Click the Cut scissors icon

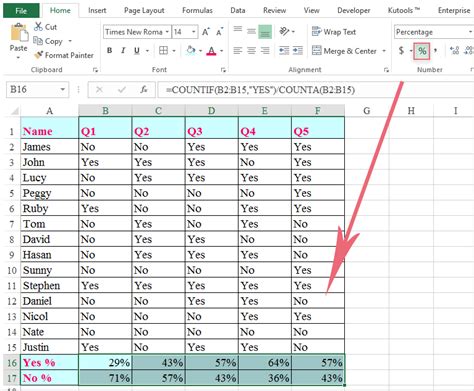38,27
